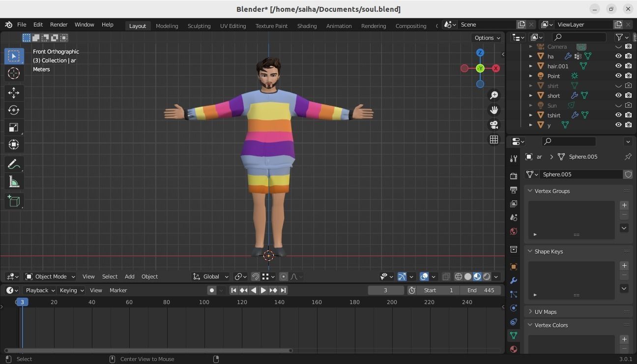The width and height of the screenshot is (637, 364).
Task: Open the Object properties orange square tab
Action: point(514,267)
